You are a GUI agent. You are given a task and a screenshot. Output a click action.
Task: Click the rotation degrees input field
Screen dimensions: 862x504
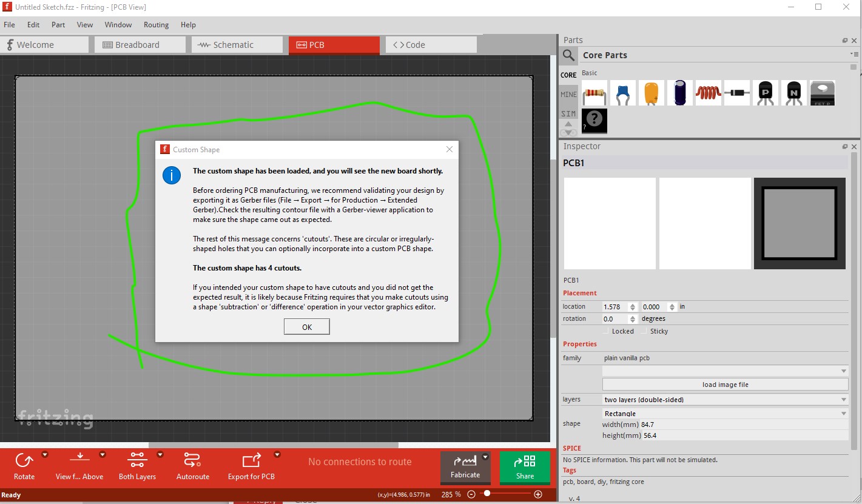coord(616,319)
